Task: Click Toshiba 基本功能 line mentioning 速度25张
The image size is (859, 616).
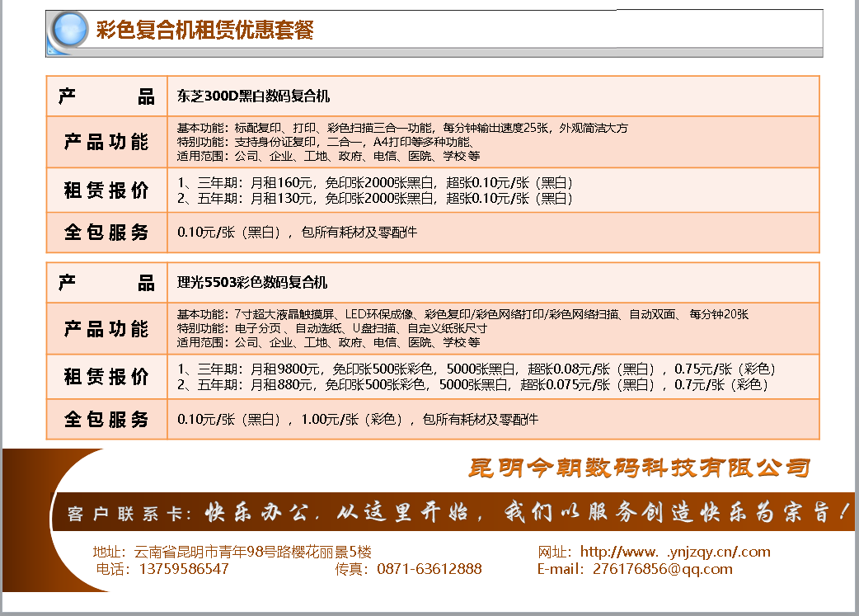Action: 402,128
